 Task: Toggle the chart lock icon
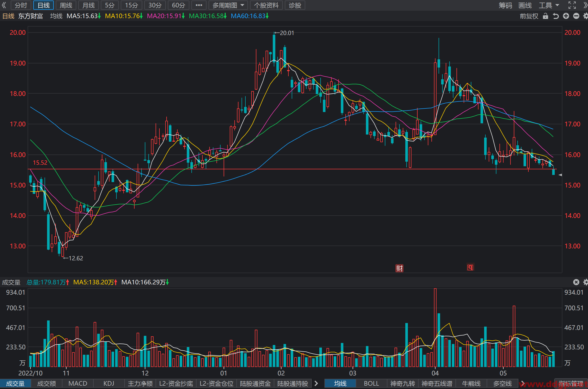(x=546, y=16)
